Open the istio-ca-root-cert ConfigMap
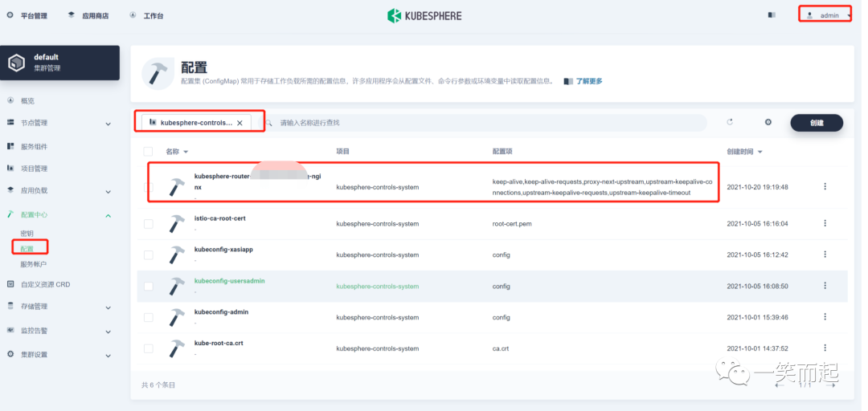 click(219, 218)
